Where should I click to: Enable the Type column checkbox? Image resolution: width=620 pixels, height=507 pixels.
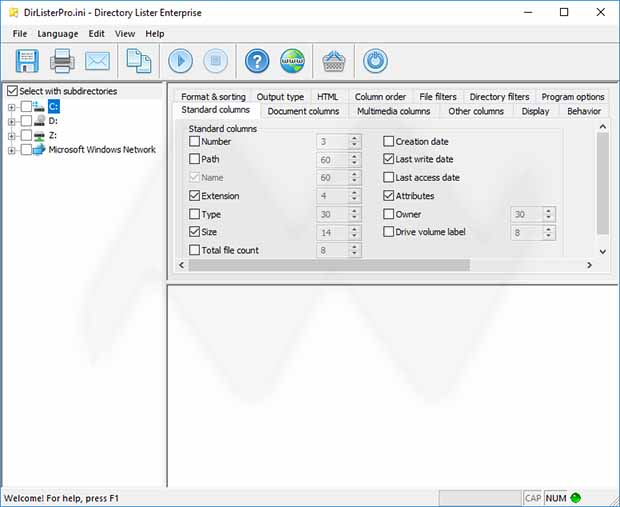[194, 214]
